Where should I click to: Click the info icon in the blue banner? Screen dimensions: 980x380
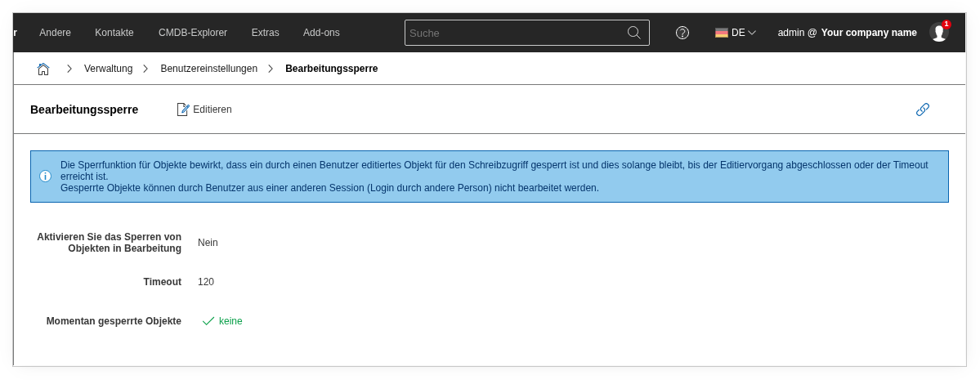coord(45,176)
